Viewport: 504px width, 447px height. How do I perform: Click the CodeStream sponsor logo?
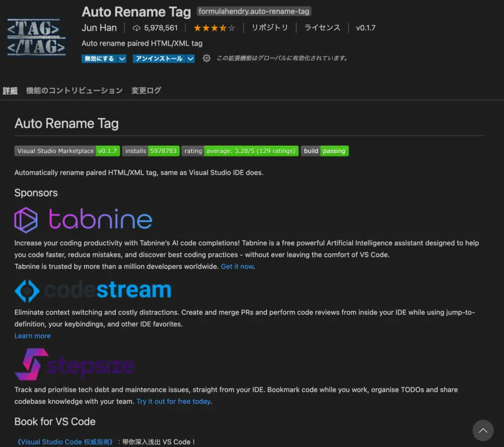(x=93, y=290)
